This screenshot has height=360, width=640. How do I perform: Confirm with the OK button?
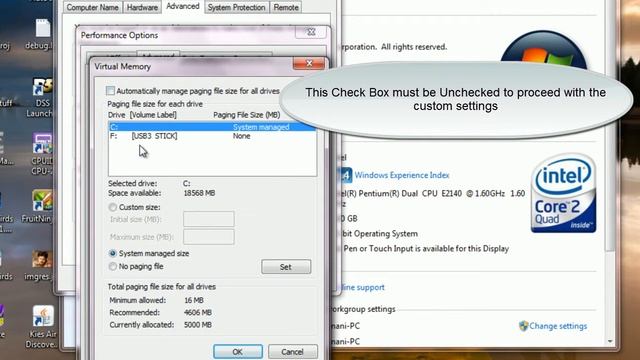click(238, 352)
